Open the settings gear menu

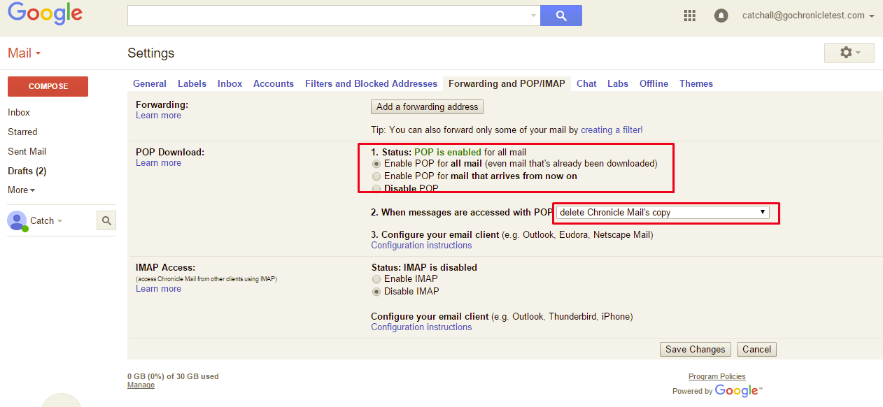click(x=850, y=52)
